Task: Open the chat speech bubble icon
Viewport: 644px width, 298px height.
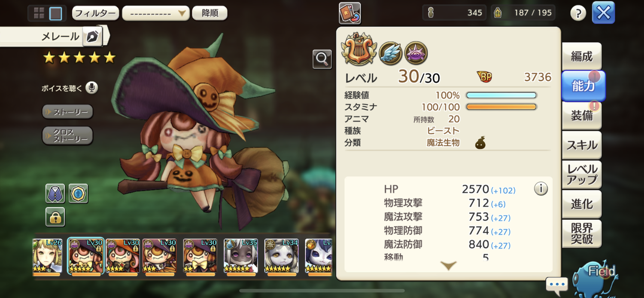Action: 557,285
